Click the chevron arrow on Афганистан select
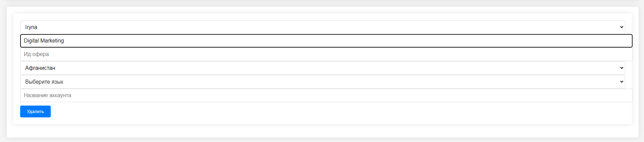The height and width of the screenshot is (142, 644). 621,68
